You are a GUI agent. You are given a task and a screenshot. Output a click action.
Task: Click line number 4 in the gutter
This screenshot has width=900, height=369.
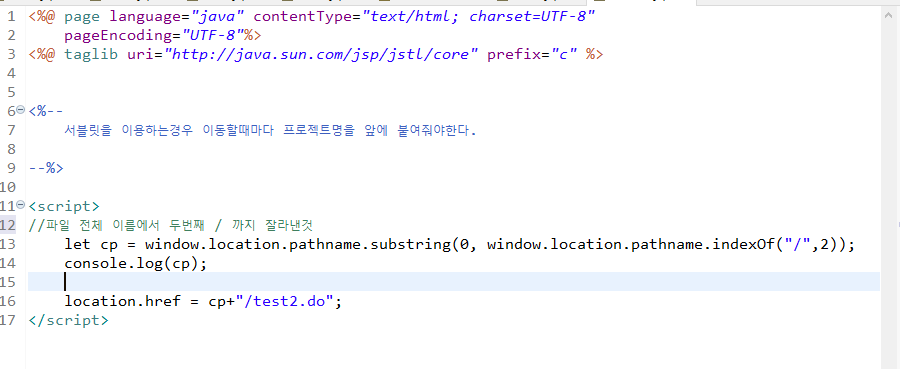(11, 73)
